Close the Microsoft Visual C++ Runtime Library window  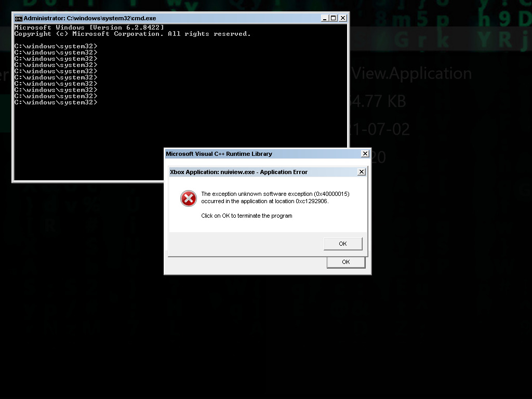click(x=365, y=154)
